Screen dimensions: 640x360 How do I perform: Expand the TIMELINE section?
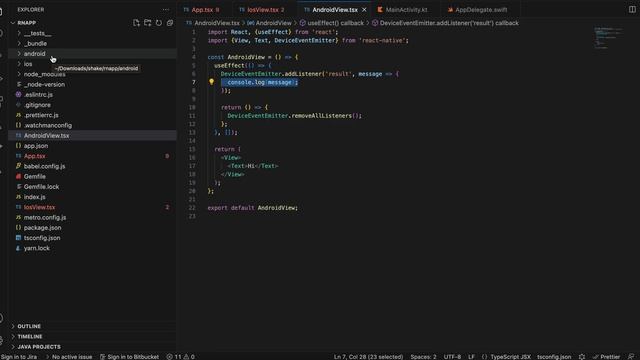(x=30, y=336)
